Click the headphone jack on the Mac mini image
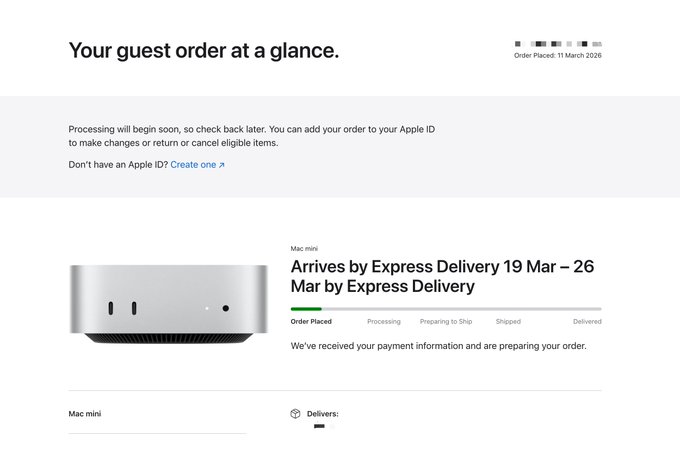 point(226,309)
